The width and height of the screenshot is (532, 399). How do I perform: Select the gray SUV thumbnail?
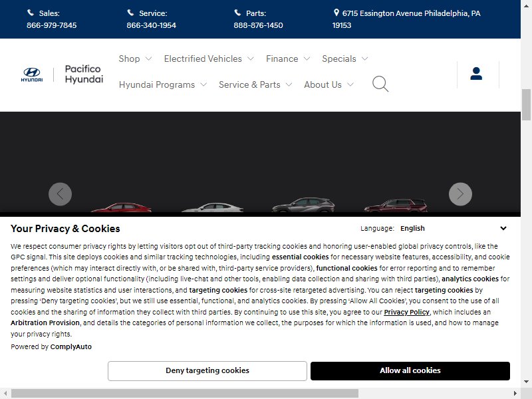click(304, 205)
